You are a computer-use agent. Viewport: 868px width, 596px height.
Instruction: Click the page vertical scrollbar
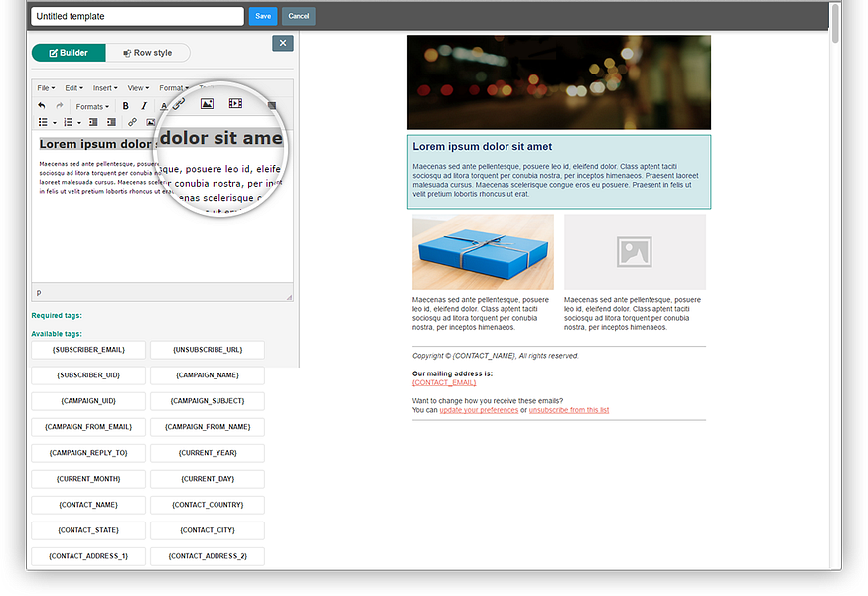[x=835, y=25]
